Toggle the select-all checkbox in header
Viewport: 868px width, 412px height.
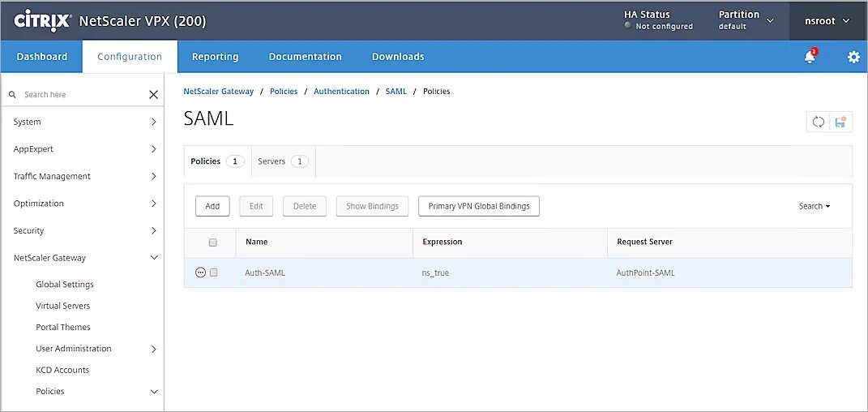(213, 242)
